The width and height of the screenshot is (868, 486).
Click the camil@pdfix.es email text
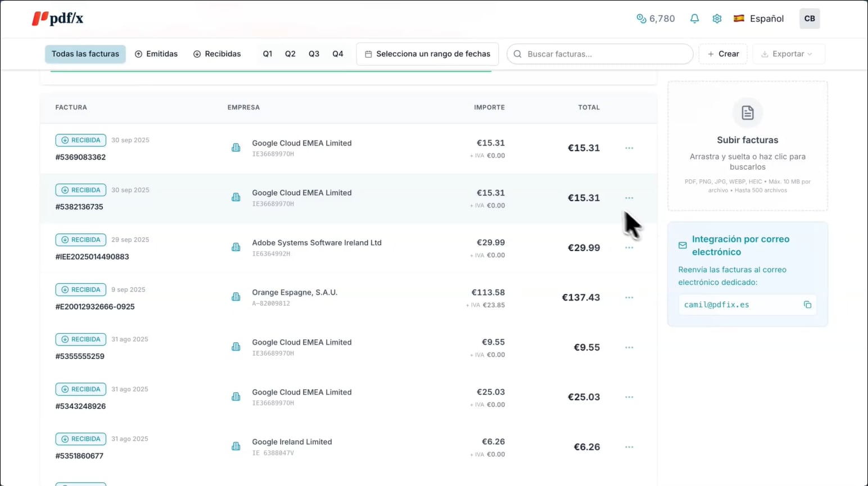[716, 305]
